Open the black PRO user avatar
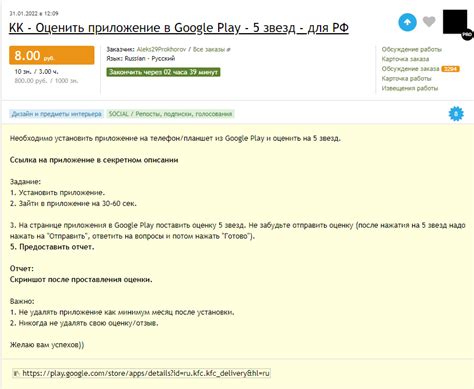 pyautogui.click(x=456, y=23)
